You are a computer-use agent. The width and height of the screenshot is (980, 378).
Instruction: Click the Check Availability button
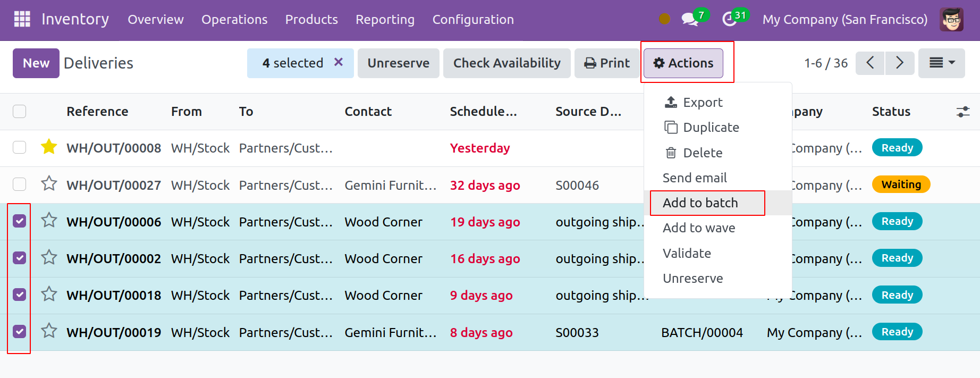506,63
